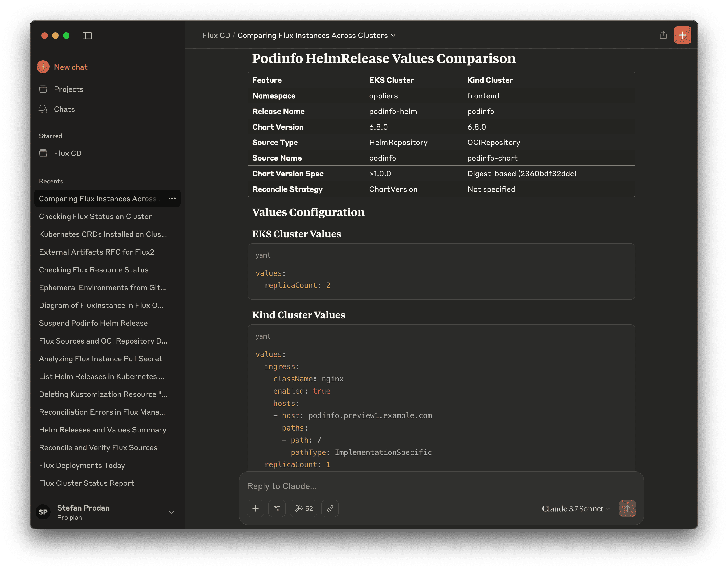
Task: Open the search and tools settings icon
Action: coord(277,509)
